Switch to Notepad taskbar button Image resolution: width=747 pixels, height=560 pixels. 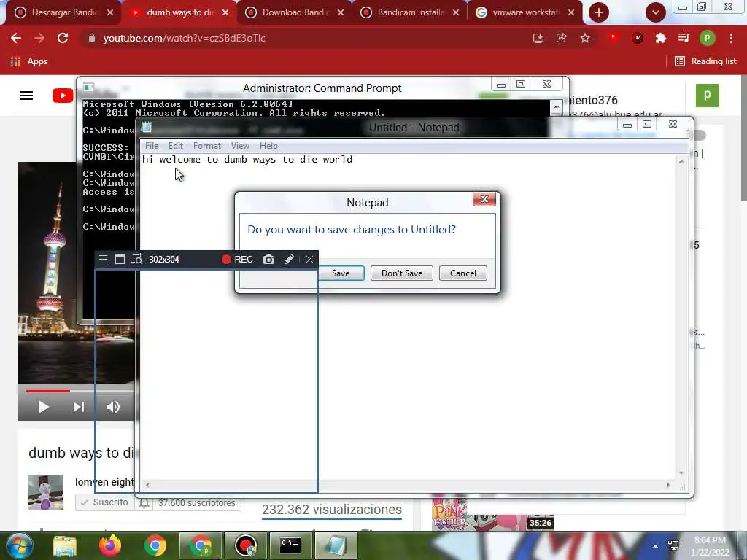(336, 545)
